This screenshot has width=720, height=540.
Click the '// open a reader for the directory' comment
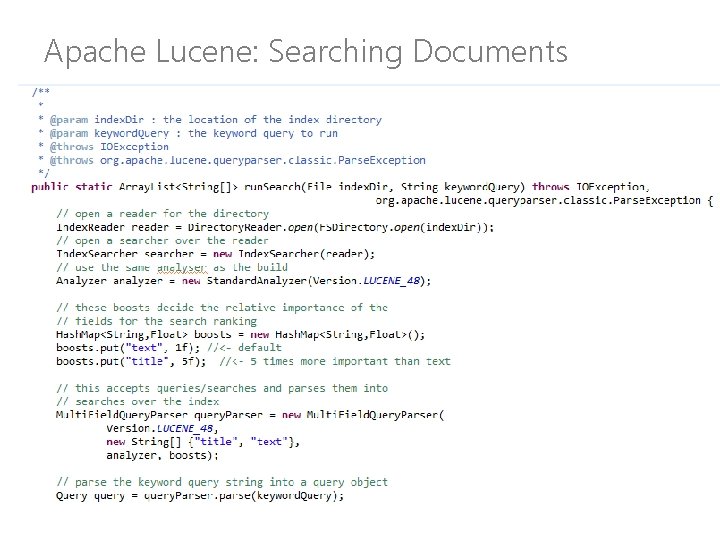[x=163, y=214]
